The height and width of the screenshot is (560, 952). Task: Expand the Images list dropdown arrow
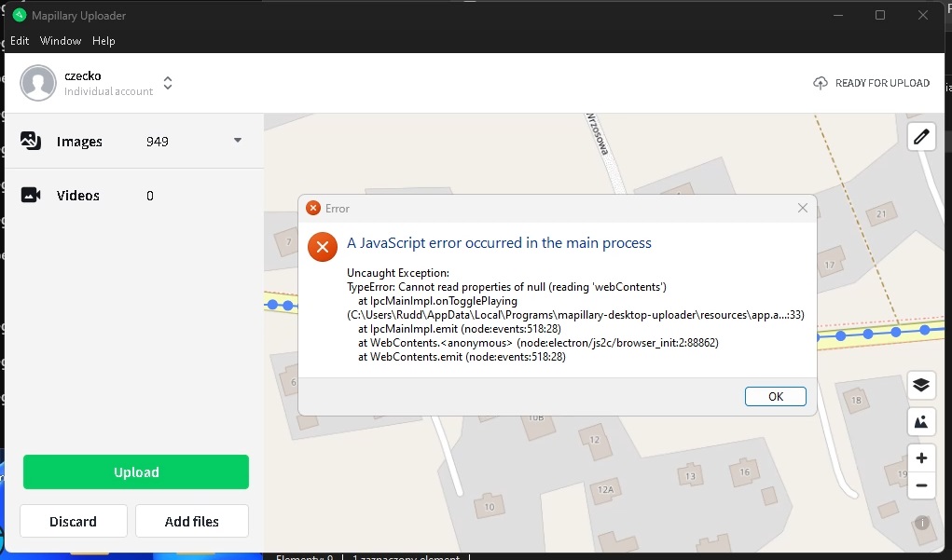[238, 140]
